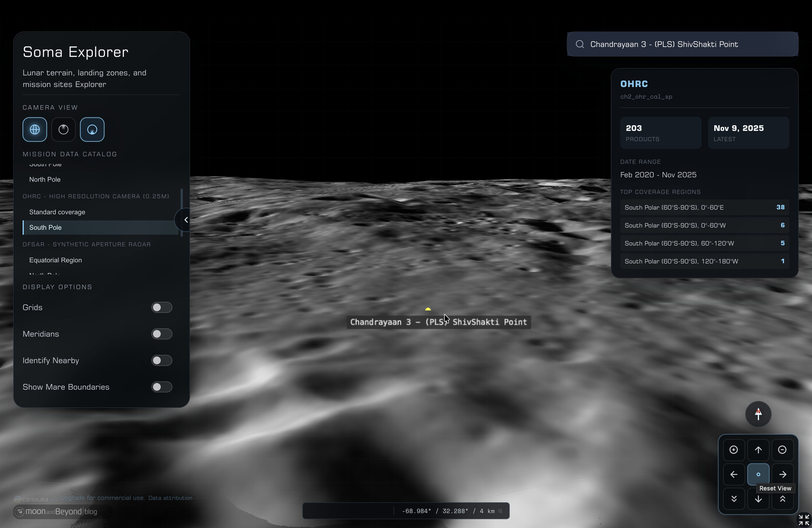812x528 pixels.
Task: Click the second camera view icon
Action: coord(64,130)
